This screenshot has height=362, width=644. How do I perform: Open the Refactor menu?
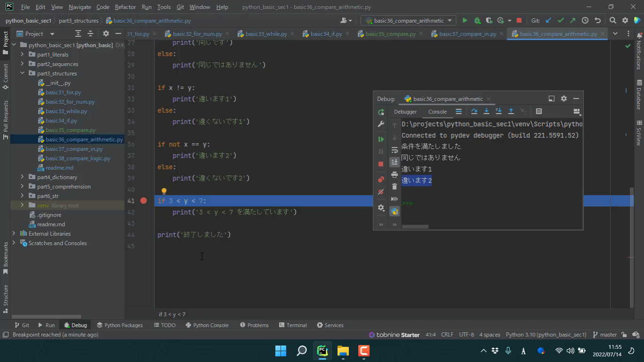click(125, 7)
